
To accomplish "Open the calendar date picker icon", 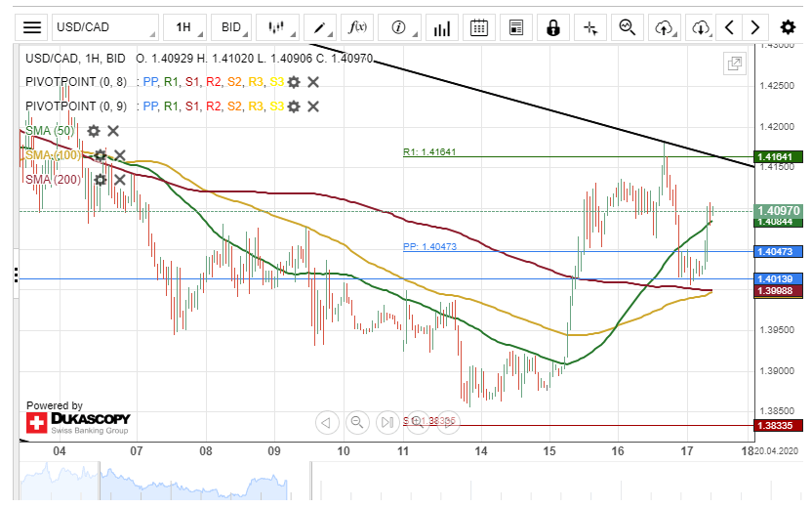I will click(x=478, y=27).
